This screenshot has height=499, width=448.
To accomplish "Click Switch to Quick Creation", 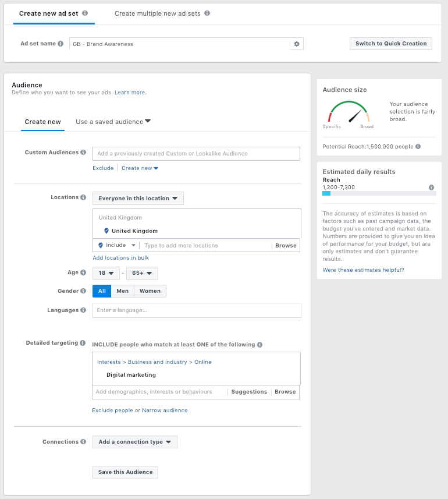I will (x=390, y=43).
